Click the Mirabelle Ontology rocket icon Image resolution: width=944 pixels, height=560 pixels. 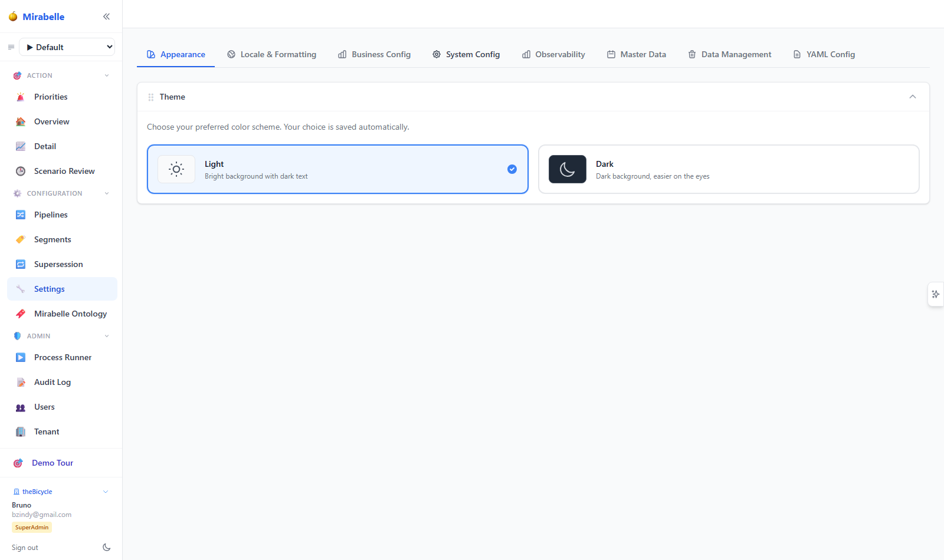tap(21, 314)
